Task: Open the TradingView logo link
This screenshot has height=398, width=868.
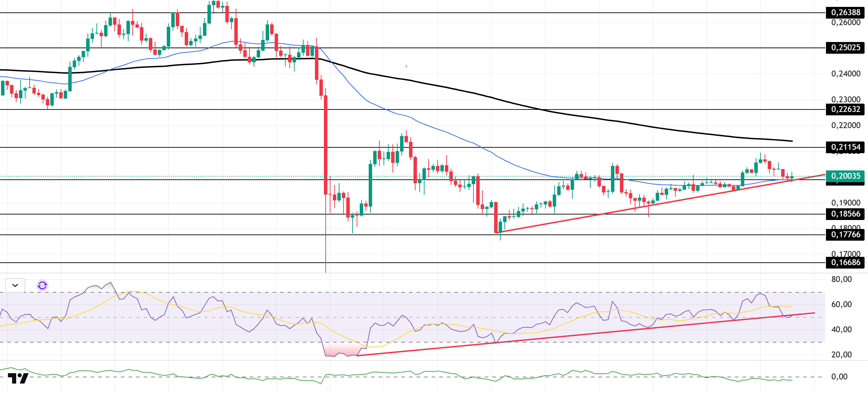Action: [x=18, y=378]
